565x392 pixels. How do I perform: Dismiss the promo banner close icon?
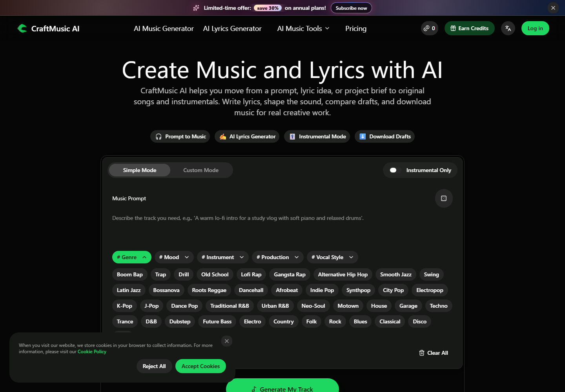tap(553, 8)
